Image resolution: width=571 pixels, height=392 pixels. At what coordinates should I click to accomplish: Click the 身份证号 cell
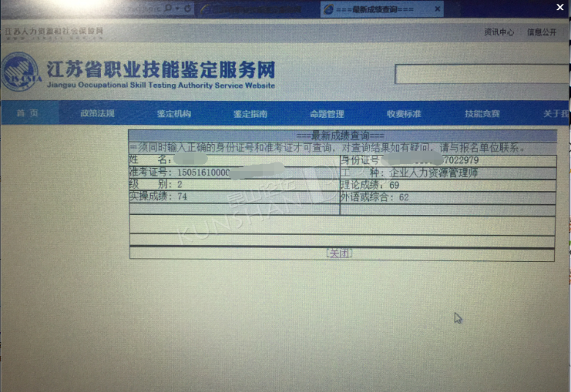pyautogui.click(x=448, y=159)
